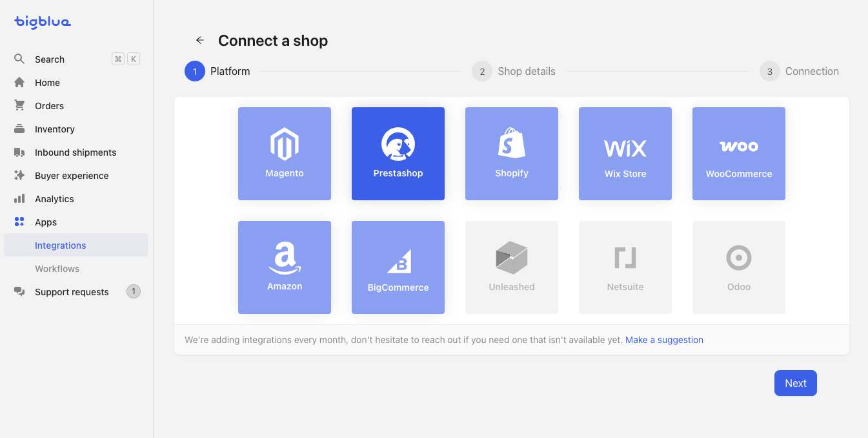Open Inbound shipments page
This screenshot has width=868, height=438.
coord(76,152)
